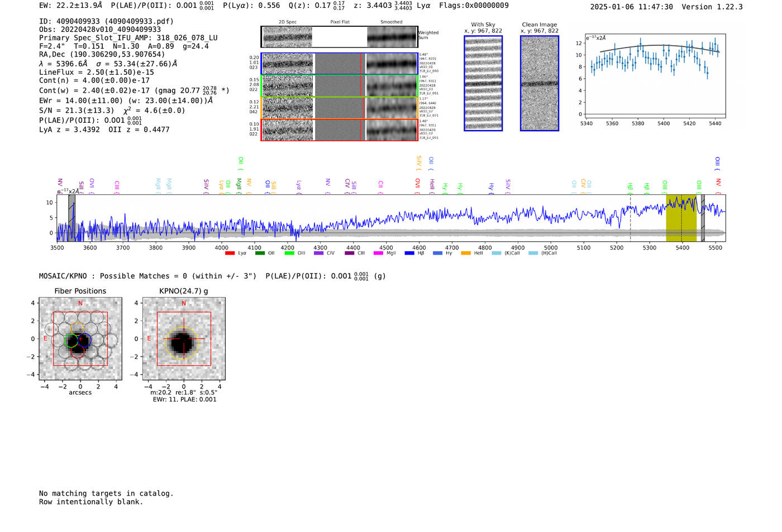Viewport: 782px width, 532px height.
Task: Click the "Fiber Positions" plot title
Action: click(x=80, y=291)
